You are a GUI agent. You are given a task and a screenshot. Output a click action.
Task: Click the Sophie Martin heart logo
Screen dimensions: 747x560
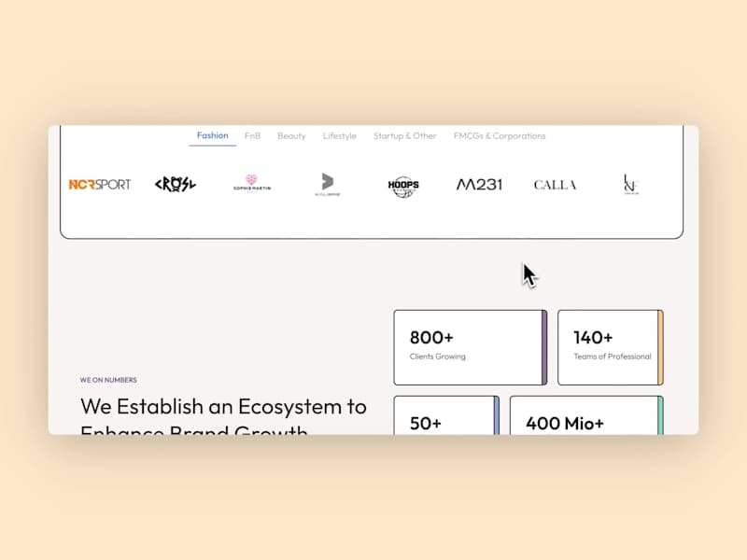(252, 183)
